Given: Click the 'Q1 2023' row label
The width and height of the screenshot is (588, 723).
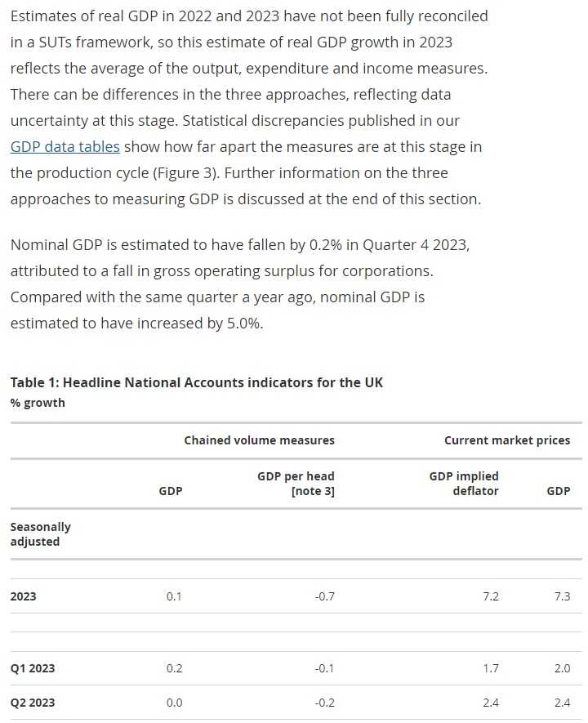Looking at the screenshot, I should click(x=33, y=668).
